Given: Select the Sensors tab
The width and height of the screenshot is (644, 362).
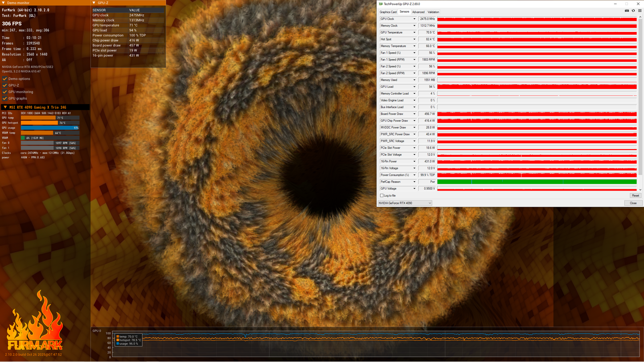Looking at the screenshot, I should point(404,12).
